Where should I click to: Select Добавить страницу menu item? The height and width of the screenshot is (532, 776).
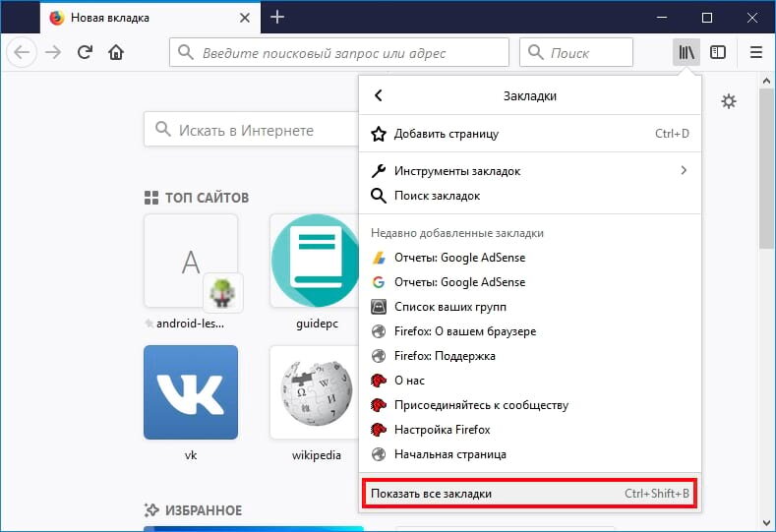point(529,134)
